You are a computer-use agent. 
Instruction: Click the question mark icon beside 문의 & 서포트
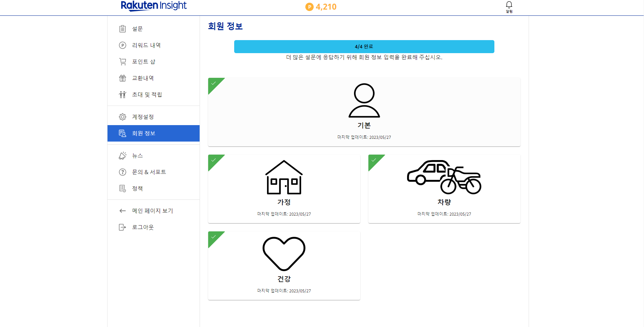pyautogui.click(x=123, y=172)
